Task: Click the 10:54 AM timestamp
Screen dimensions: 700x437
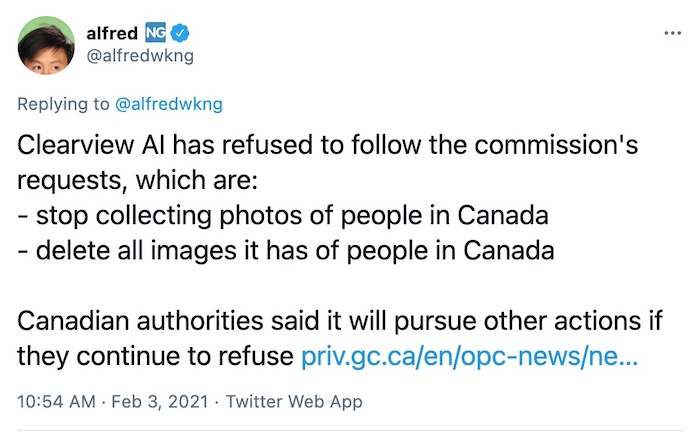Action: click(56, 401)
